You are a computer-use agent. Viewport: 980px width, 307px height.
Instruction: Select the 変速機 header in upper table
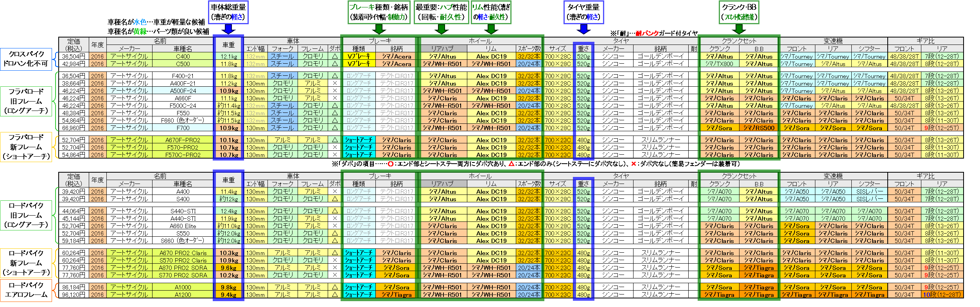click(833, 41)
